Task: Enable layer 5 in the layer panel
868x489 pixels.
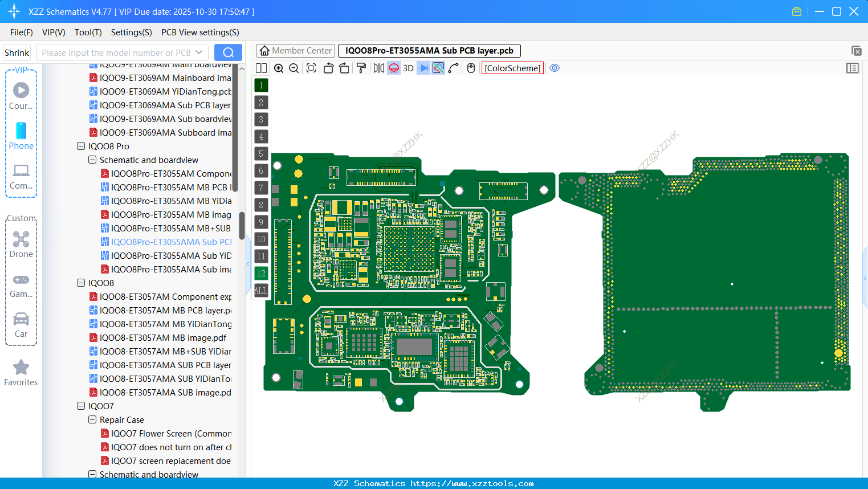Action: pos(261,154)
